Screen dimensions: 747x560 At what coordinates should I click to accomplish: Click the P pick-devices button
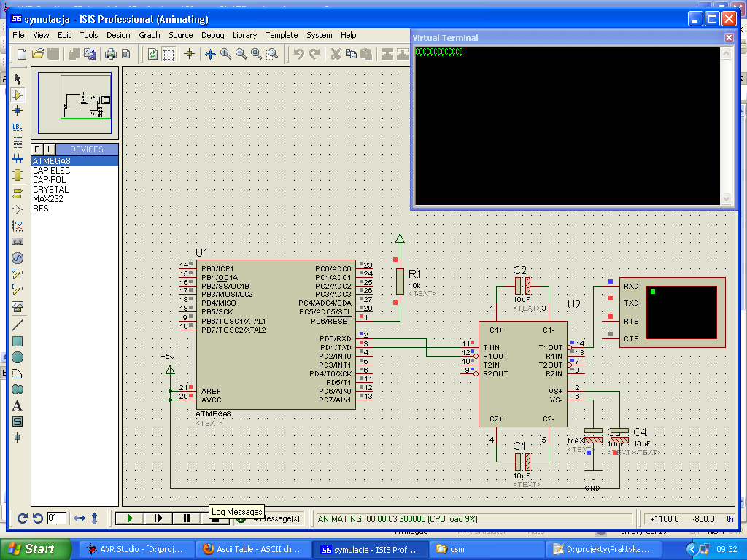(35, 149)
